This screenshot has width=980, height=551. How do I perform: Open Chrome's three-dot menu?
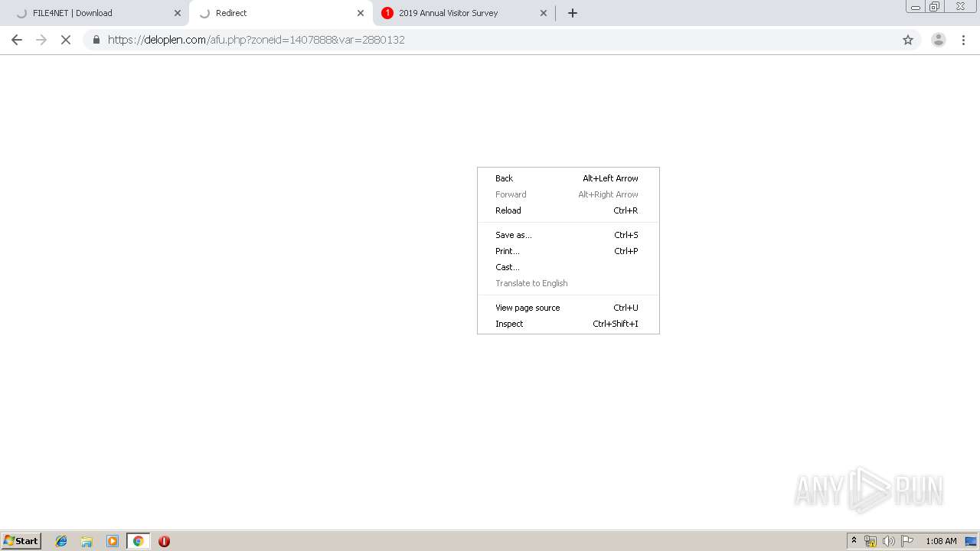click(x=964, y=40)
